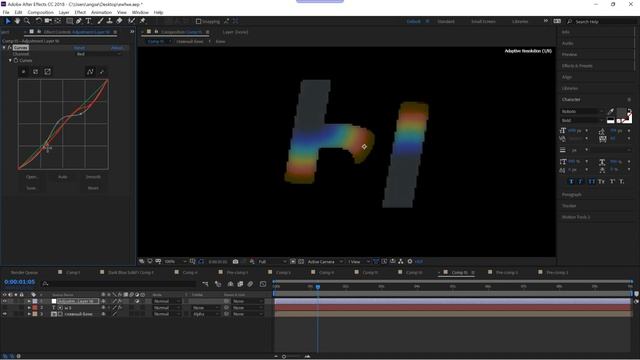
Task: Open the Composition menu
Action: point(40,12)
